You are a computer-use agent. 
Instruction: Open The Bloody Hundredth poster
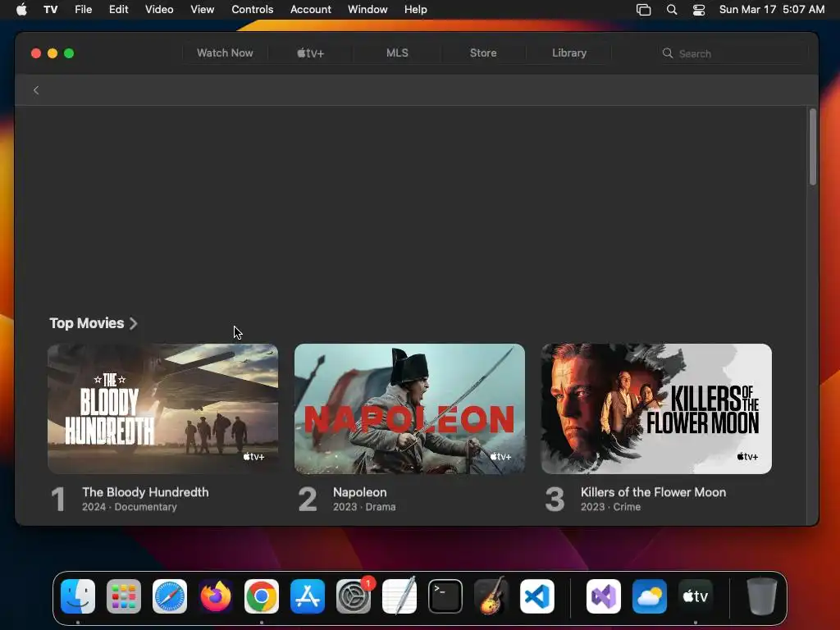coord(163,409)
